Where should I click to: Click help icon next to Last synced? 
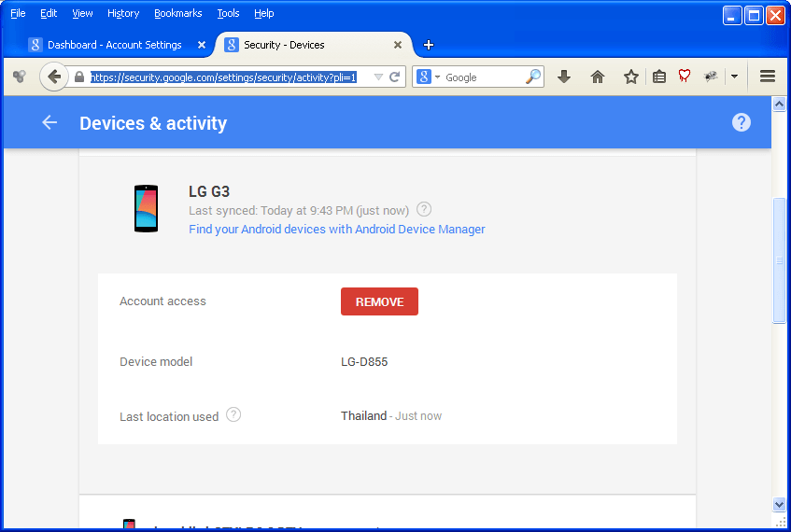[424, 209]
